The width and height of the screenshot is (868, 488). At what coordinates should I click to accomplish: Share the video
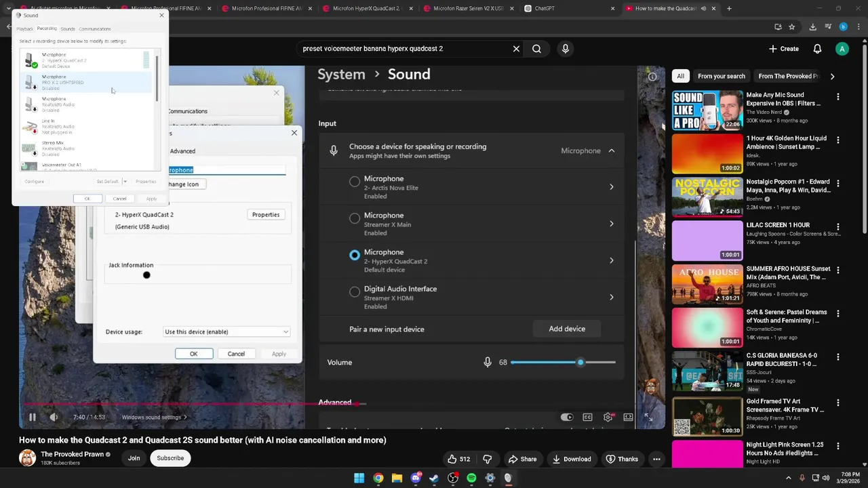point(523,459)
